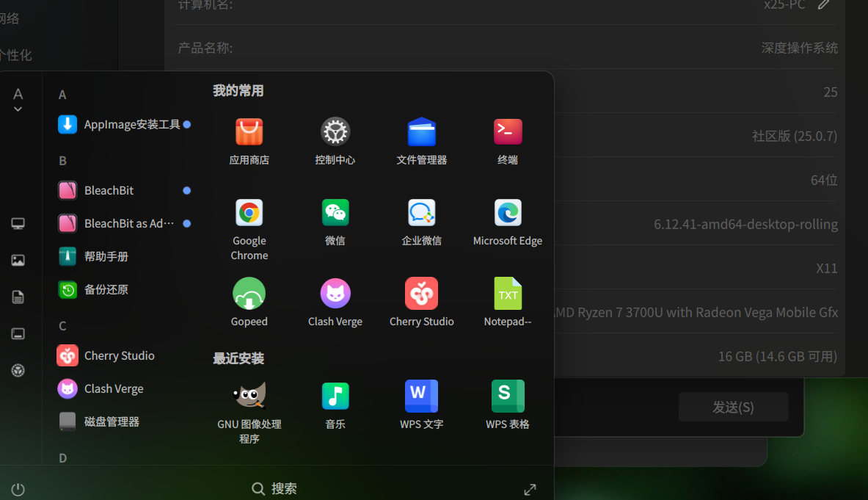Open the control center sidebar shortcut
Image resolution: width=868 pixels, height=500 pixels.
[x=18, y=371]
